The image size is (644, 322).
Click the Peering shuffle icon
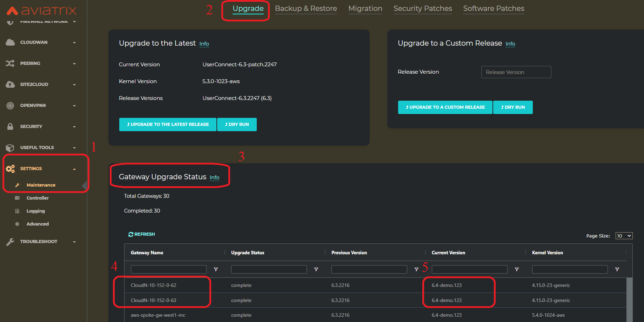click(10, 63)
